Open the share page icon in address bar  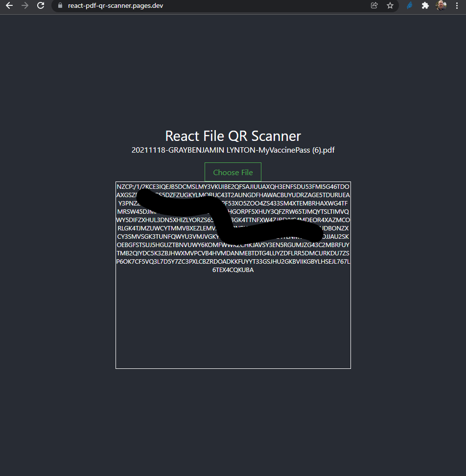pos(374,6)
